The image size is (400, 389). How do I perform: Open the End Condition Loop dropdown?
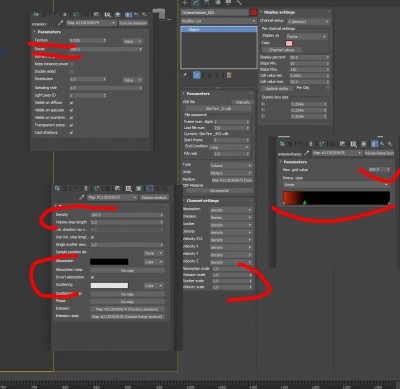point(230,147)
